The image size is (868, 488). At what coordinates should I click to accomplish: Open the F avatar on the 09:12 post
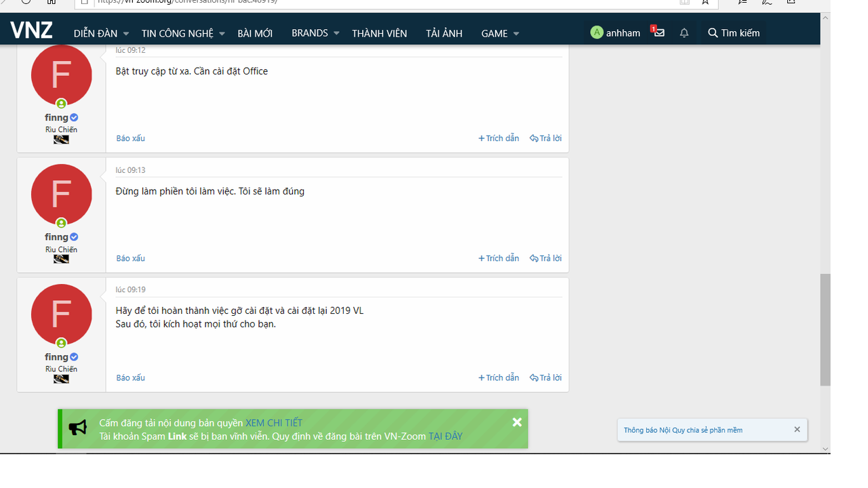coord(62,75)
